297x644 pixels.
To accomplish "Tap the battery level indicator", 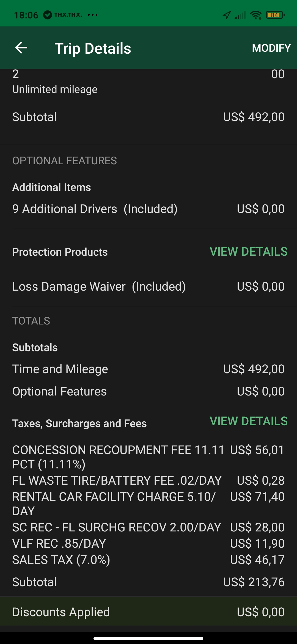I will click(x=275, y=15).
